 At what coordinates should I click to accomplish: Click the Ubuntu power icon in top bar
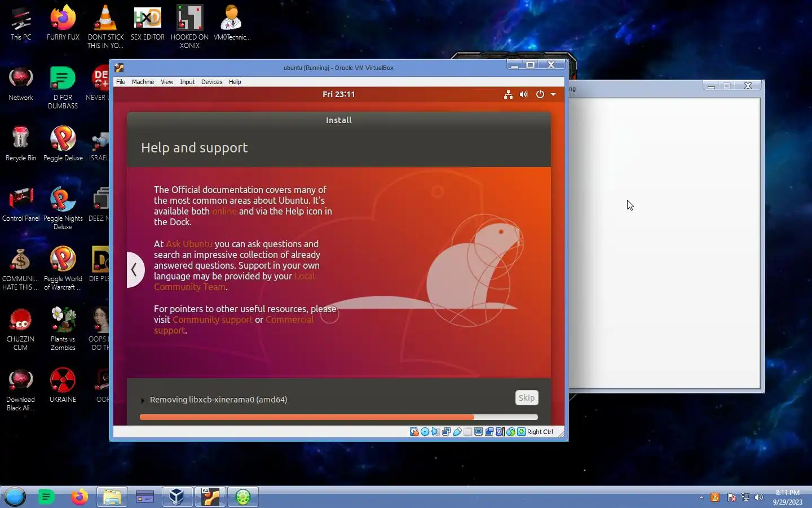pyautogui.click(x=540, y=94)
